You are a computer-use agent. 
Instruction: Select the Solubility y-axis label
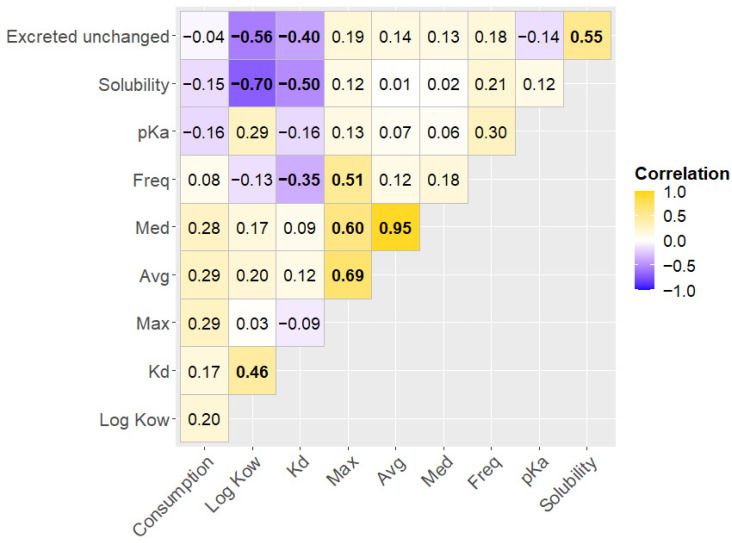134,85
